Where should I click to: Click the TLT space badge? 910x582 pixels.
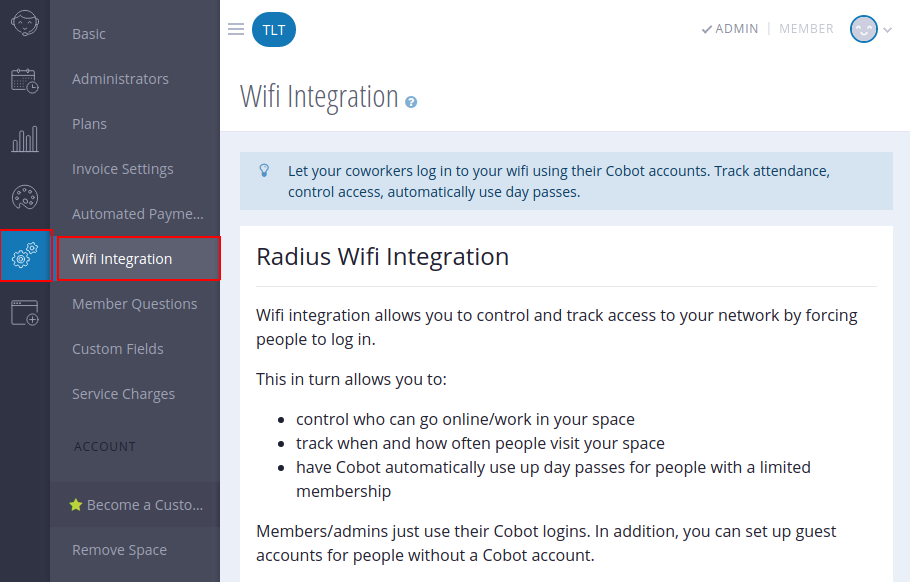(273, 30)
